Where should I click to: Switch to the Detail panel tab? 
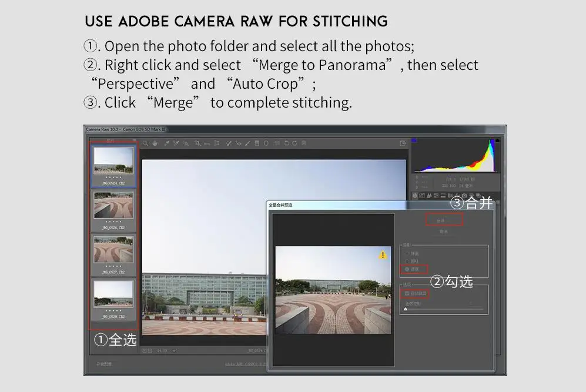click(429, 196)
